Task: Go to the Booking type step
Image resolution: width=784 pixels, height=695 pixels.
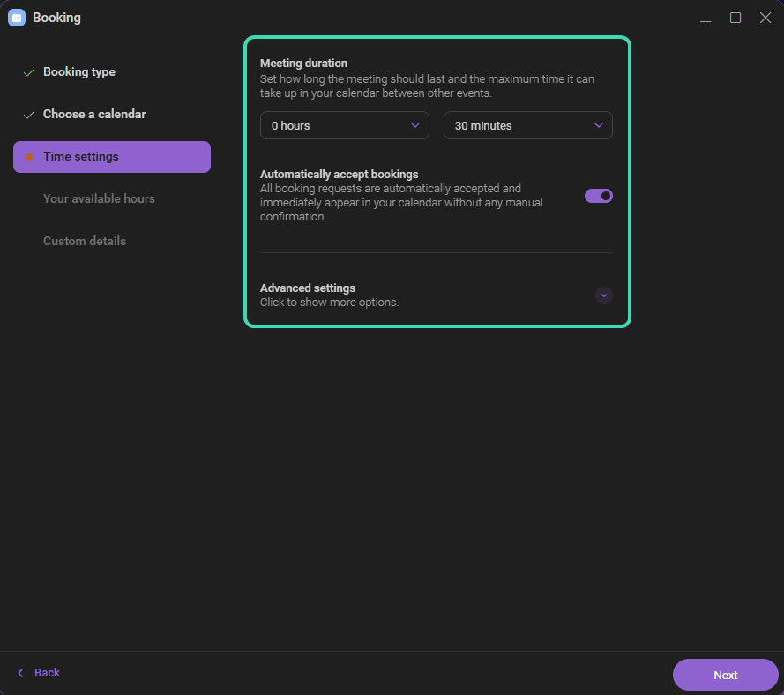Action: click(79, 72)
